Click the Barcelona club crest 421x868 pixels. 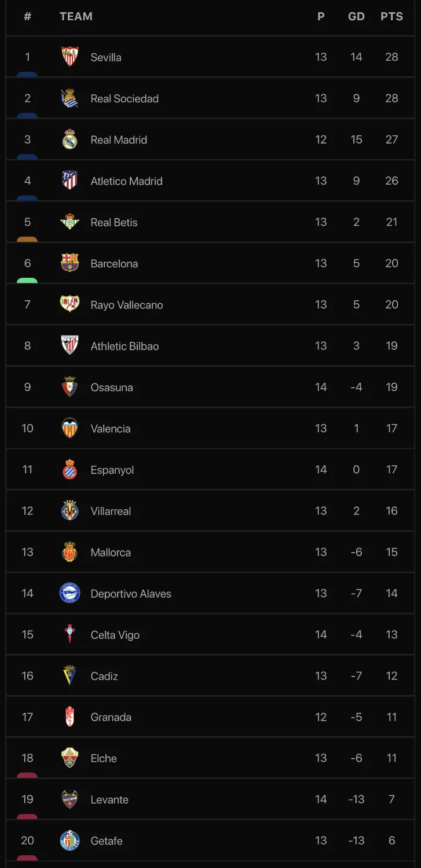(70, 263)
